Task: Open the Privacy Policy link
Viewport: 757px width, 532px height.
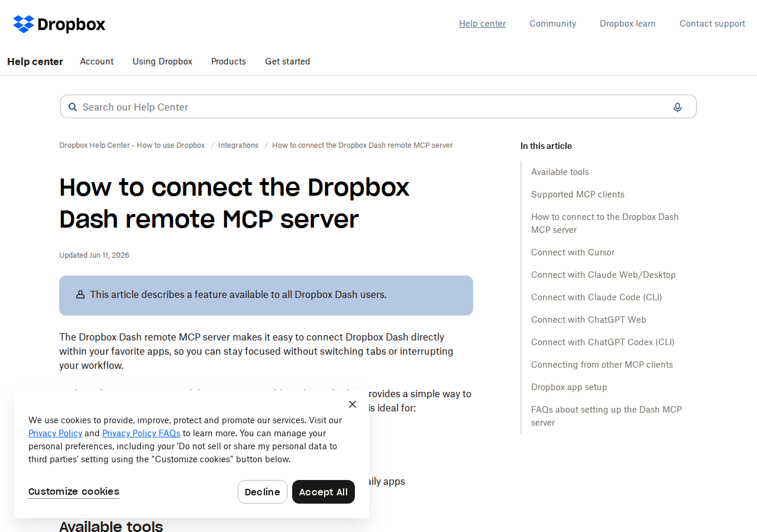Action: 55,433
